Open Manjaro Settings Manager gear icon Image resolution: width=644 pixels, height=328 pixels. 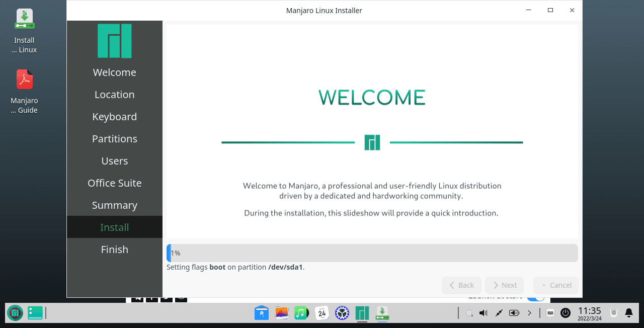pos(342,313)
